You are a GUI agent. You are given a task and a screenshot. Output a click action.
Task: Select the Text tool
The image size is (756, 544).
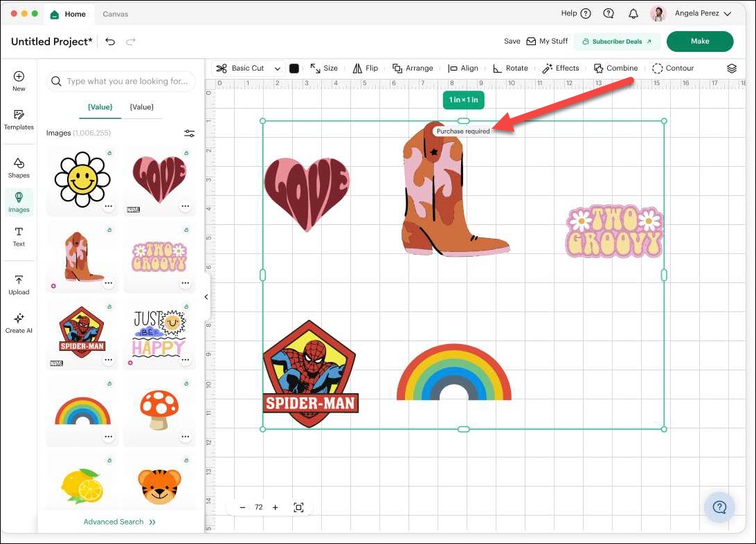click(x=19, y=237)
